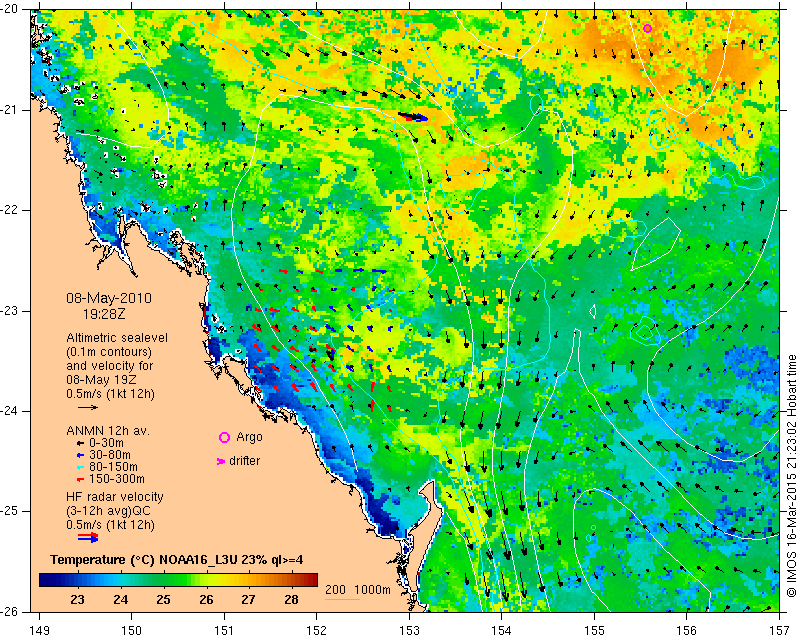This screenshot has height=640, width=800.
Task: Click the '30-80m' depth label
Action: [x=110, y=455]
